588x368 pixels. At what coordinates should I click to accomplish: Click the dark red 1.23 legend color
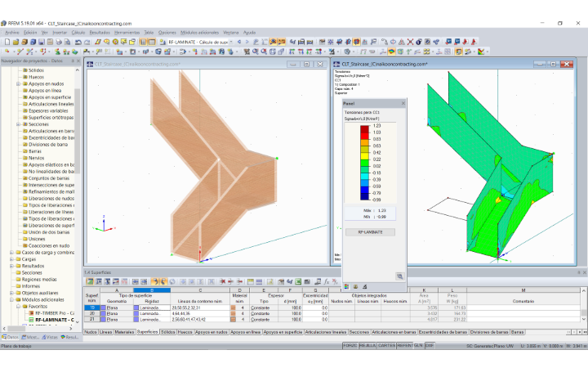[364, 129]
